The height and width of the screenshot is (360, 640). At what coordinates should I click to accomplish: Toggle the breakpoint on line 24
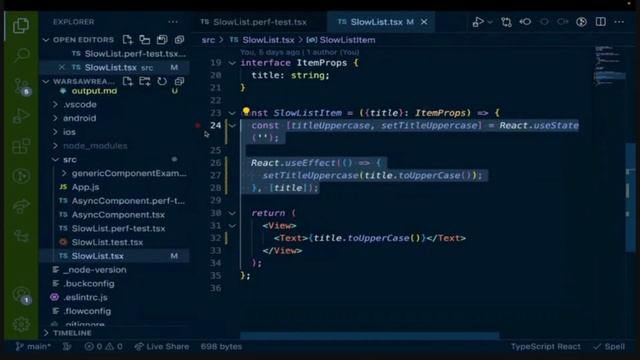[x=198, y=125]
